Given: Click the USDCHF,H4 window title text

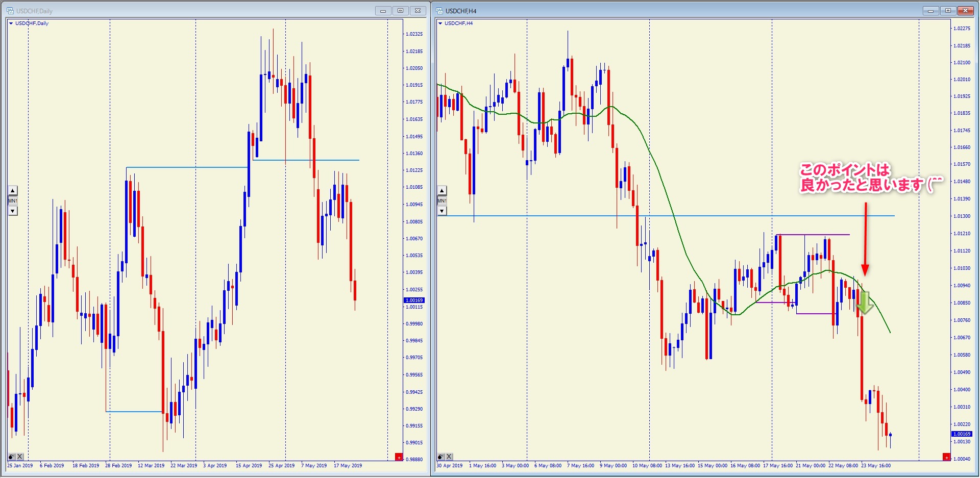Looking at the screenshot, I should tap(461, 11).
